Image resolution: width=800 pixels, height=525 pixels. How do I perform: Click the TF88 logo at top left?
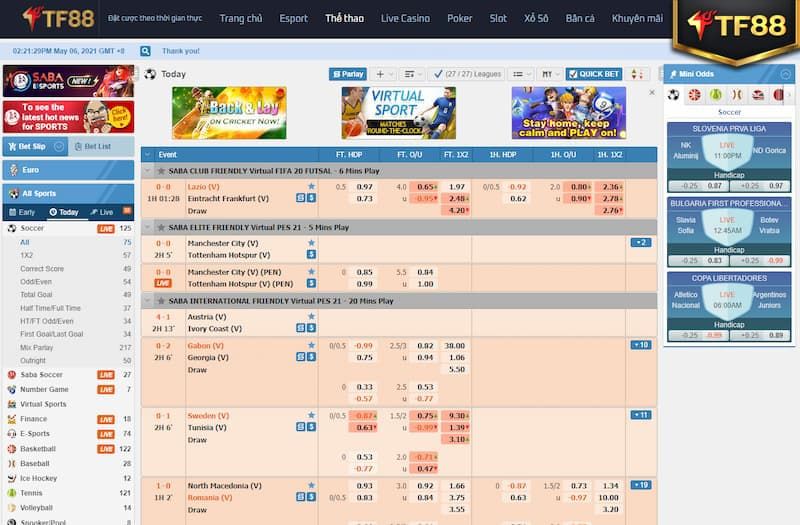tap(58, 18)
